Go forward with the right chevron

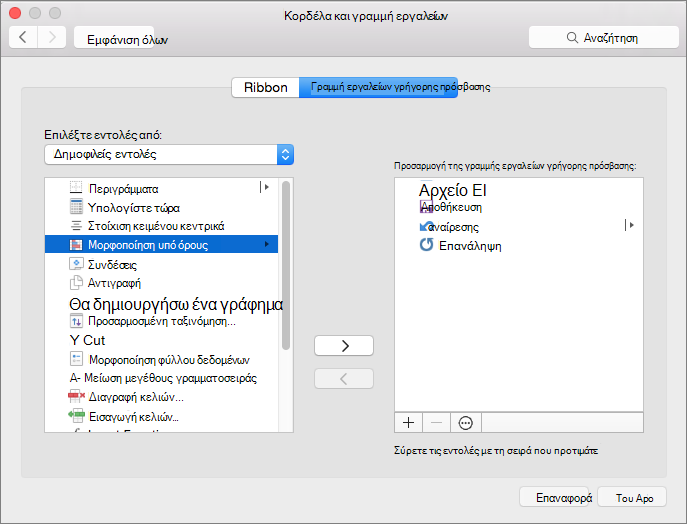point(52,37)
